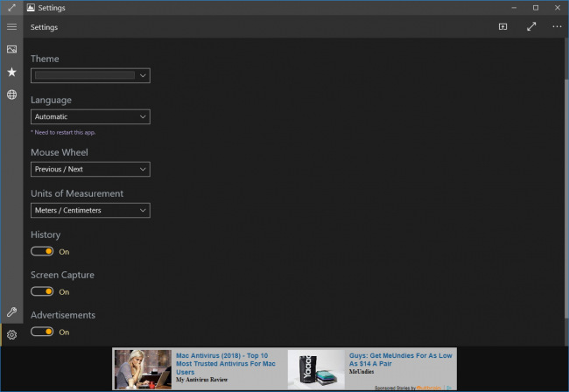Click the expand arrow icon in title bar

click(x=11, y=8)
